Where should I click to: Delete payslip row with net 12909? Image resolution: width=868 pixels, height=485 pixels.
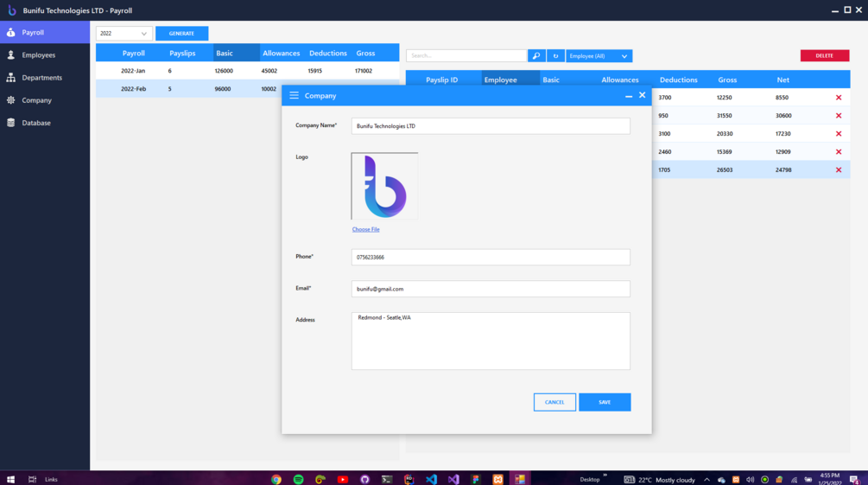839,152
